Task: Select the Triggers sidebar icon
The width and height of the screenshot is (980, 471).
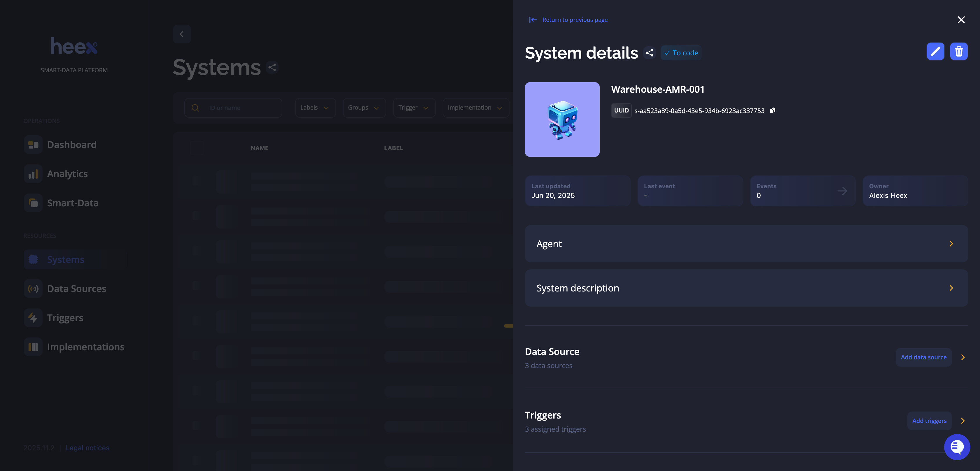Action: 33,317
